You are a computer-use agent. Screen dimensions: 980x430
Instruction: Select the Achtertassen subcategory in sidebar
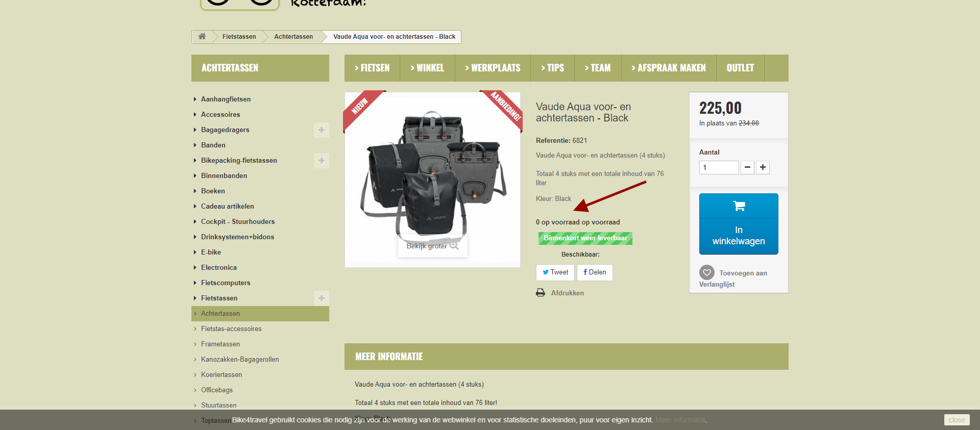pyautogui.click(x=260, y=314)
